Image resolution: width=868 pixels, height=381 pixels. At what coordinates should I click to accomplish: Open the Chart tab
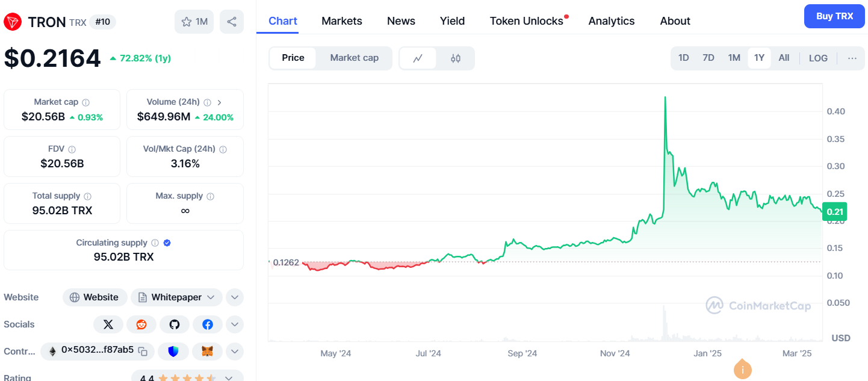(x=283, y=21)
